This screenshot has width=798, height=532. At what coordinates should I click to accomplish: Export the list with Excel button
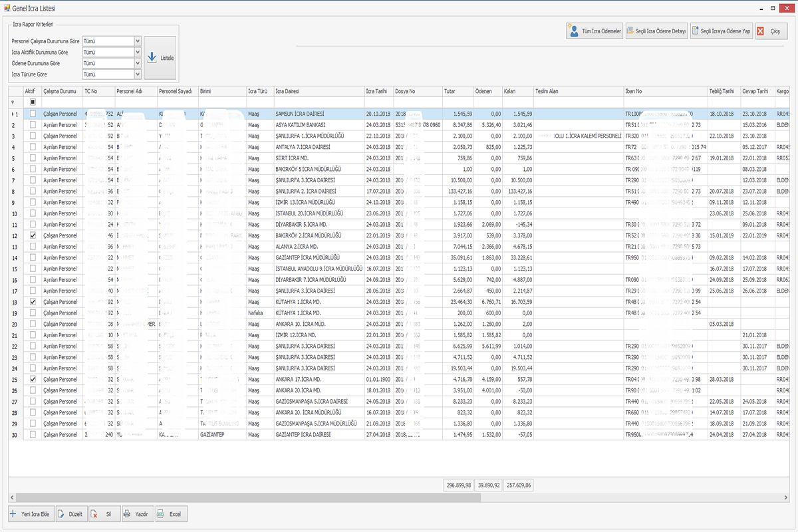(x=161, y=514)
